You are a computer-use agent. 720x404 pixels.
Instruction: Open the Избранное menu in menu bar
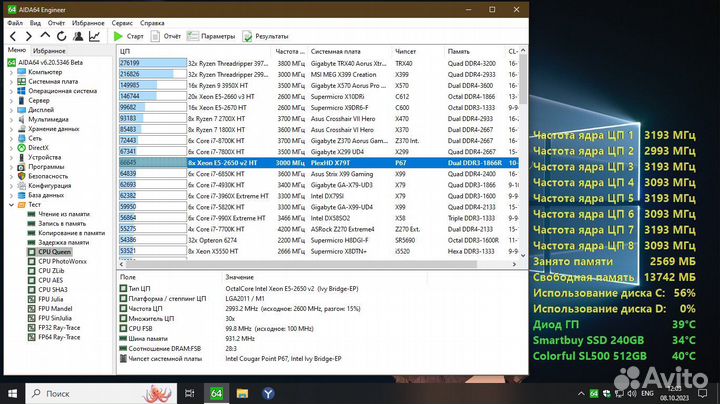tap(88, 23)
